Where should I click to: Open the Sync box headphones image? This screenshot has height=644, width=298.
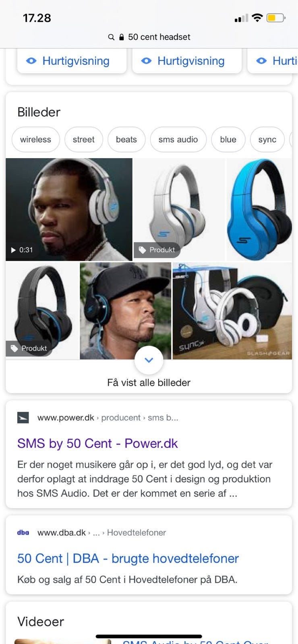(232, 311)
